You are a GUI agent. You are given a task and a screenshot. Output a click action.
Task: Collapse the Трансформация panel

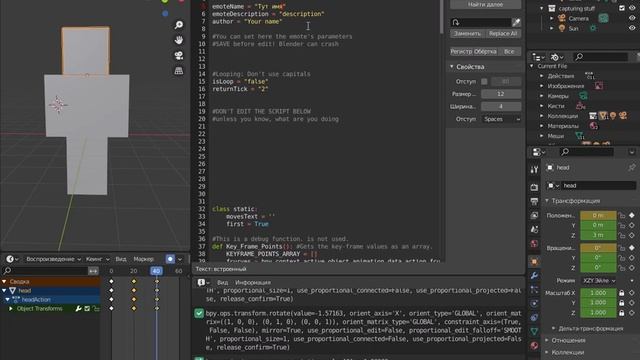(x=547, y=201)
